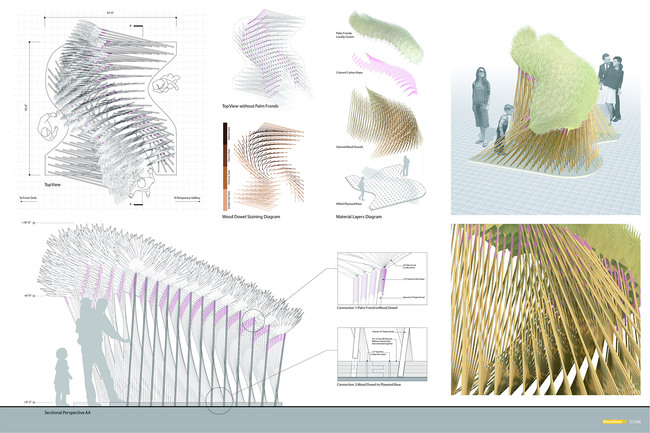Select the second-darkest stain swatch in bar
Viewport: 650px width, 433px height.
point(225,155)
